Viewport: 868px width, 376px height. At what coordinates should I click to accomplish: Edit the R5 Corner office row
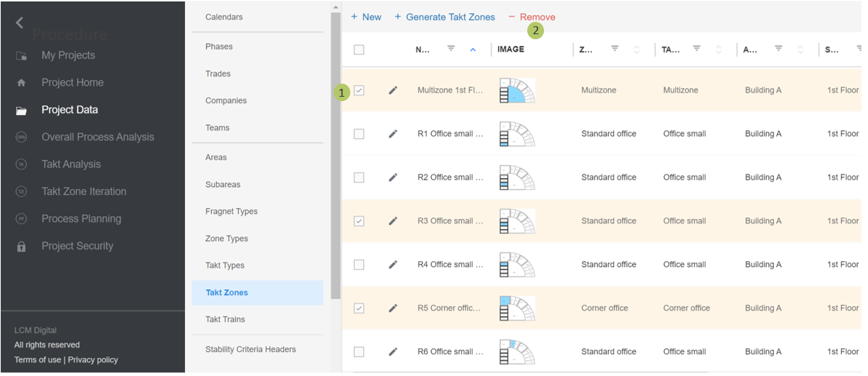click(x=393, y=308)
